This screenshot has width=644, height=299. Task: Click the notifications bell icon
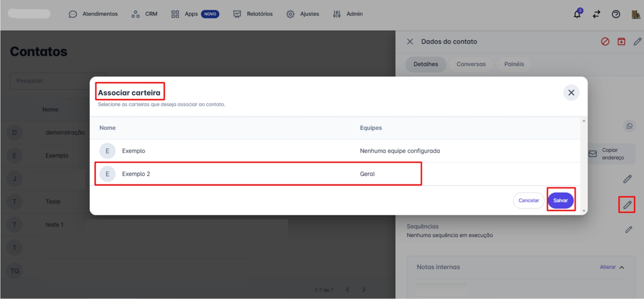pyautogui.click(x=577, y=14)
